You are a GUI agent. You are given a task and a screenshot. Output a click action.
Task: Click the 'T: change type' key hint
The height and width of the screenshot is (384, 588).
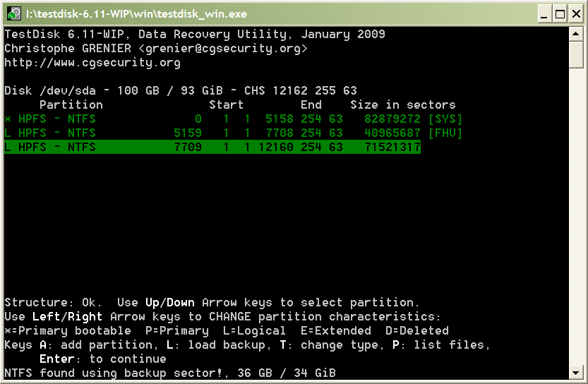[x=331, y=344]
